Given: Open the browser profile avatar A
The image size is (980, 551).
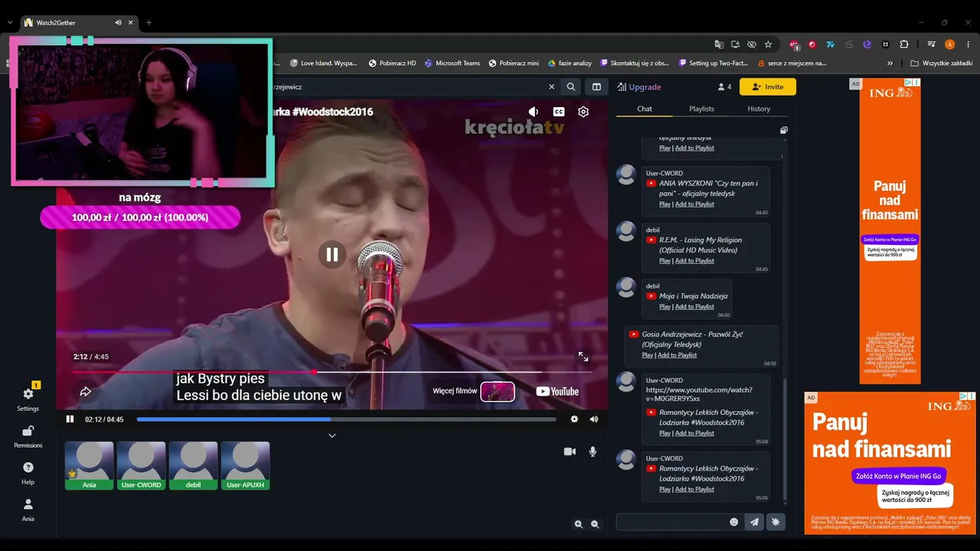Looking at the screenshot, I should click(x=950, y=44).
